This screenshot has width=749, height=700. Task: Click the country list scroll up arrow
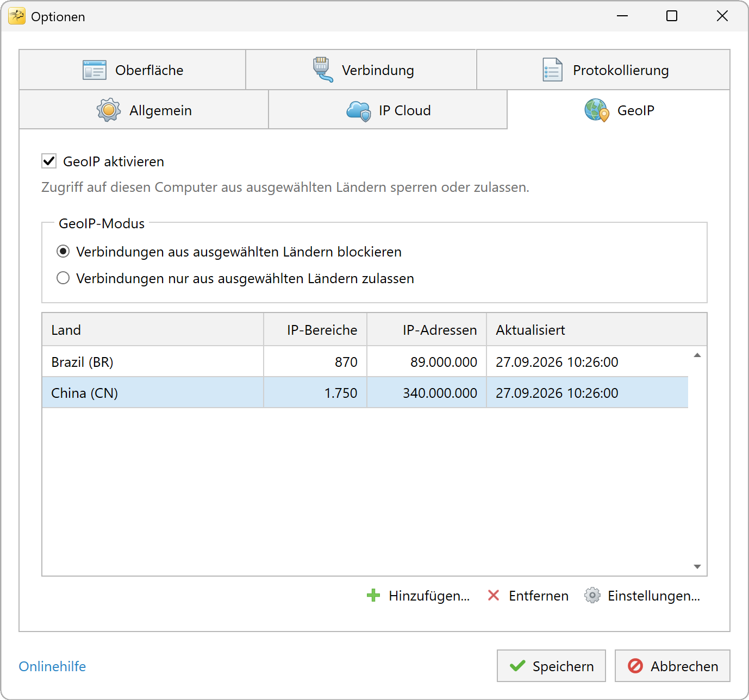click(697, 355)
